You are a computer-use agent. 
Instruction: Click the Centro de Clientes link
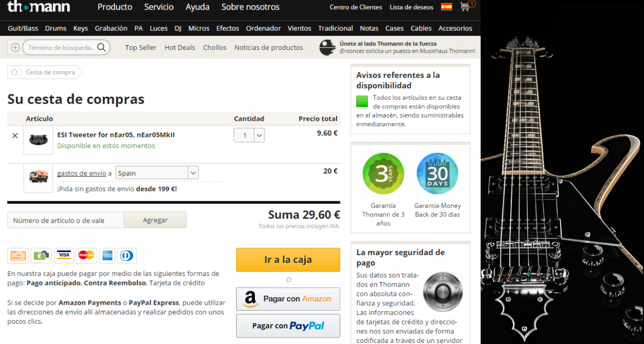356,8
